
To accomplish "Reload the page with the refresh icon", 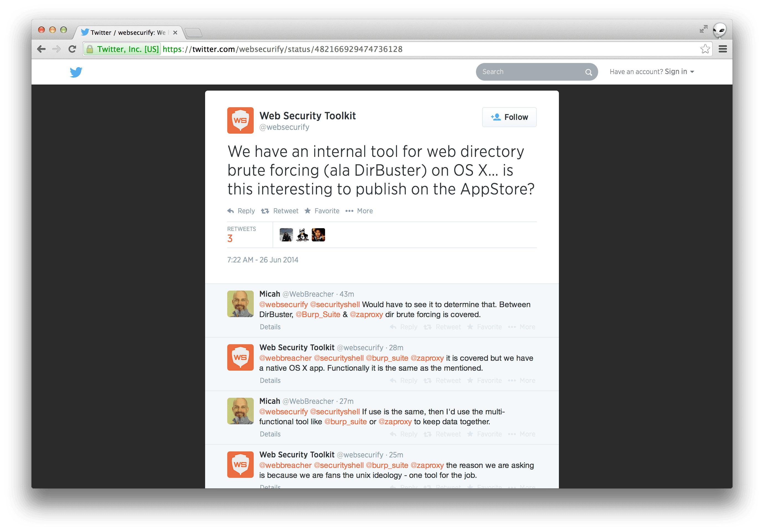I will coord(72,49).
